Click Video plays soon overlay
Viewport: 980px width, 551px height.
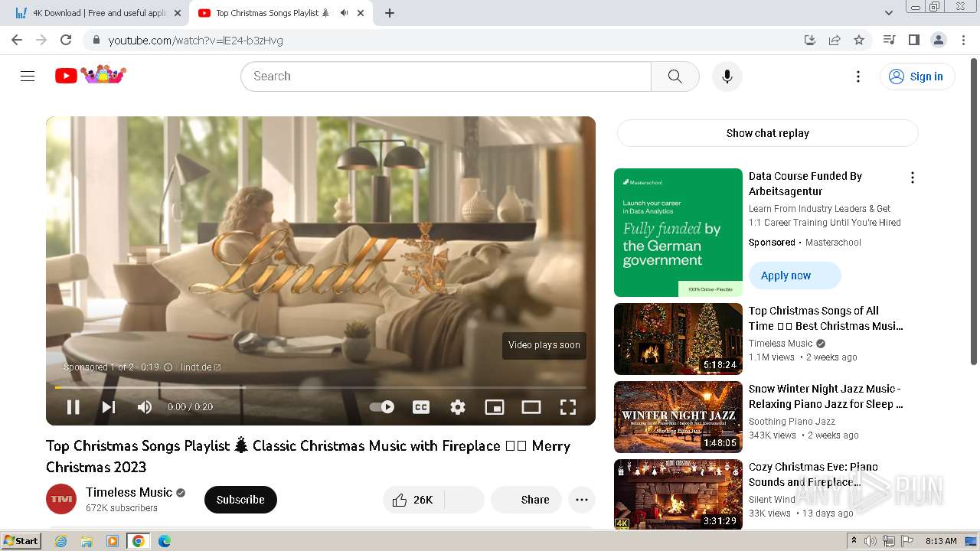click(x=544, y=345)
